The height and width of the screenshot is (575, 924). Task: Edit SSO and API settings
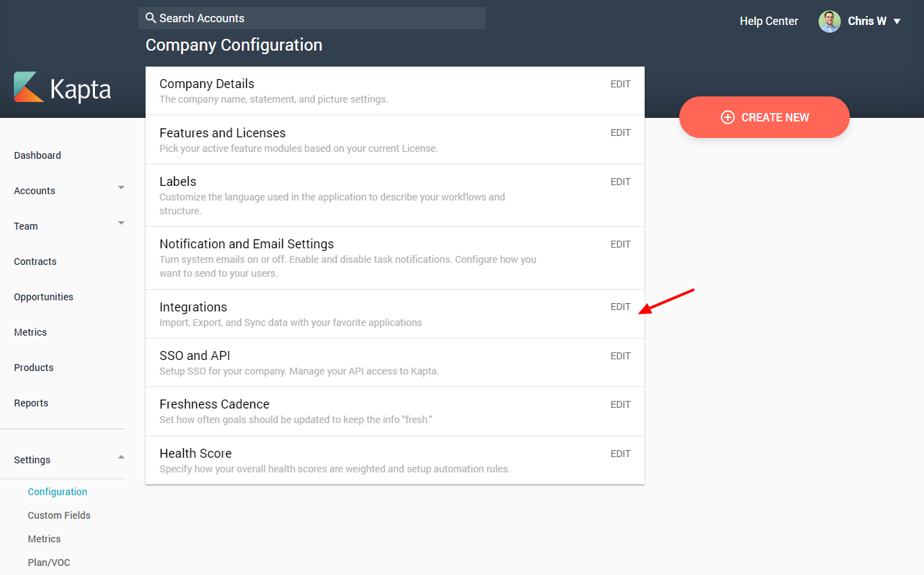(620, 356)
